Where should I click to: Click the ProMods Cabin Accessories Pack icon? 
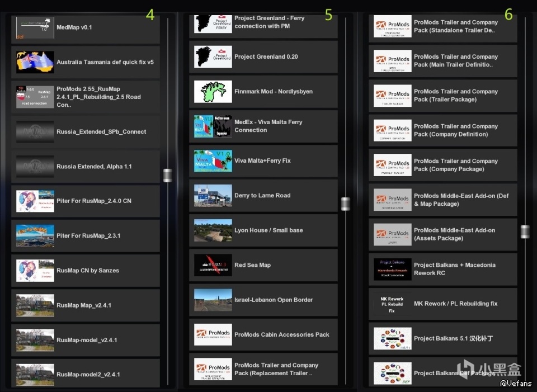coord(213,335)
